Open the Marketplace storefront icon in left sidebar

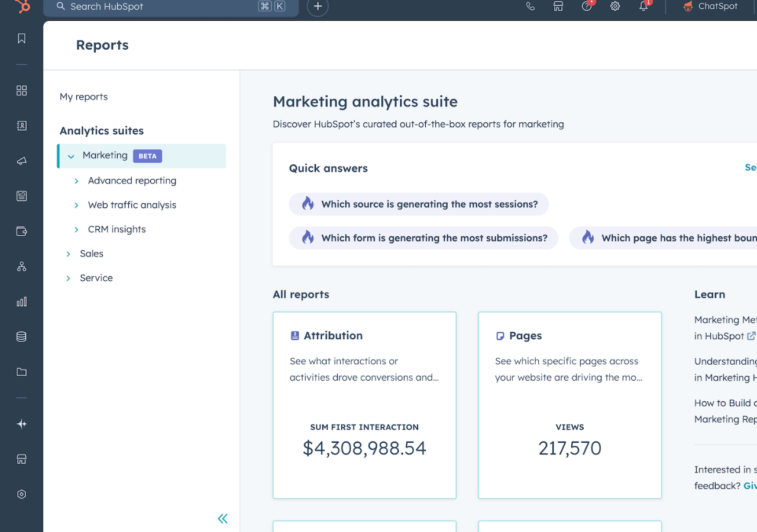point(22,459)
